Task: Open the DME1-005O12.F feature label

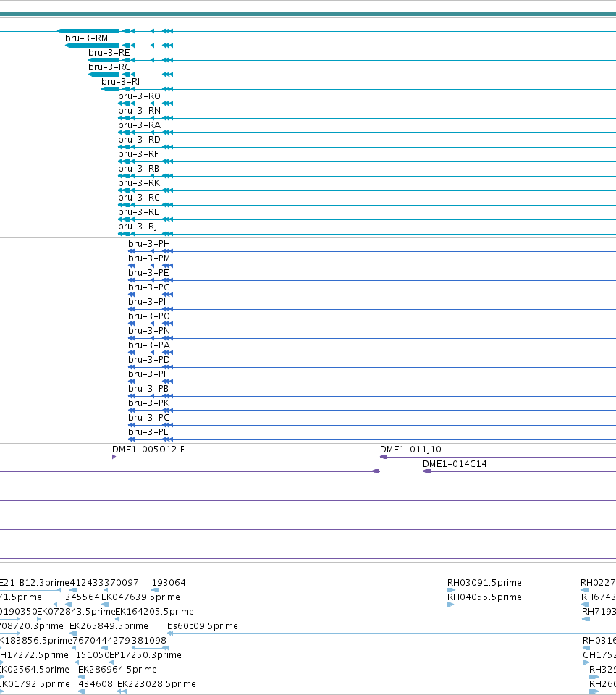Action: point(148,450)
